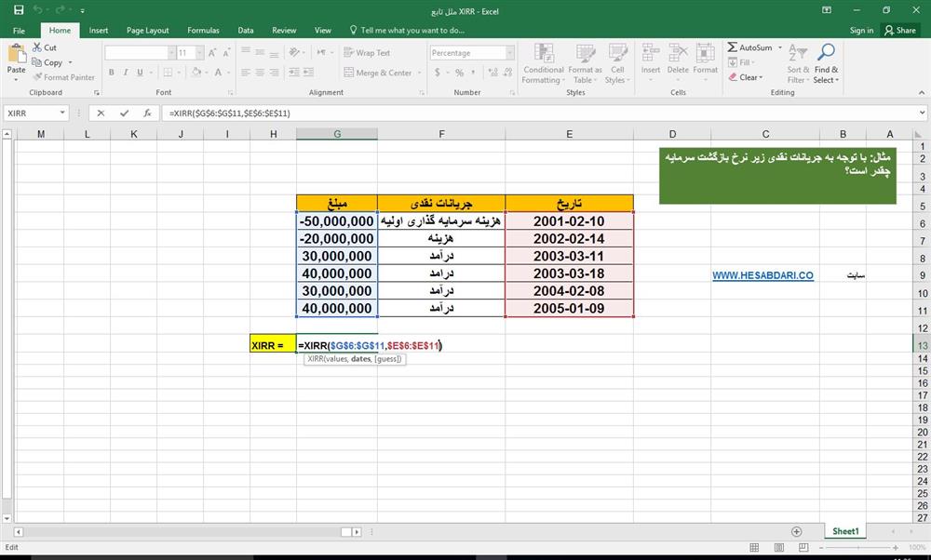Open the Formulas ribbon tab
The image size is (931, 560).
(203, 30)
